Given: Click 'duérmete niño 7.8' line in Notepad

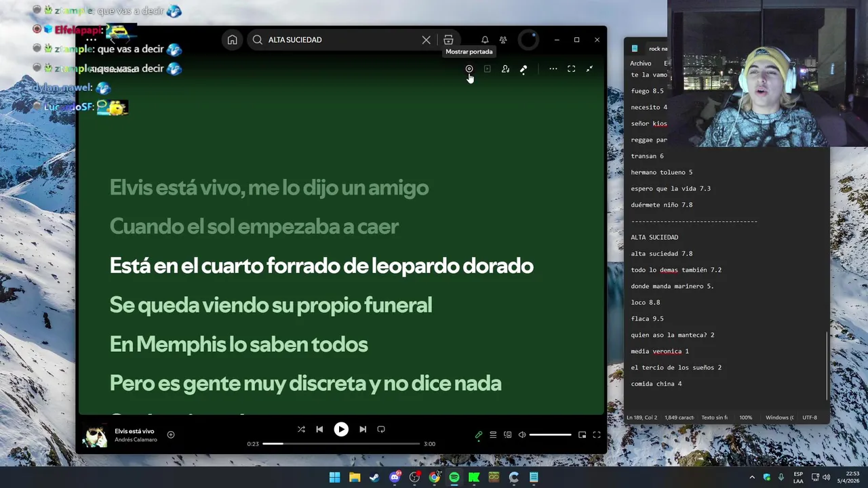Looking at the screenshot, I should click(661, 205).
